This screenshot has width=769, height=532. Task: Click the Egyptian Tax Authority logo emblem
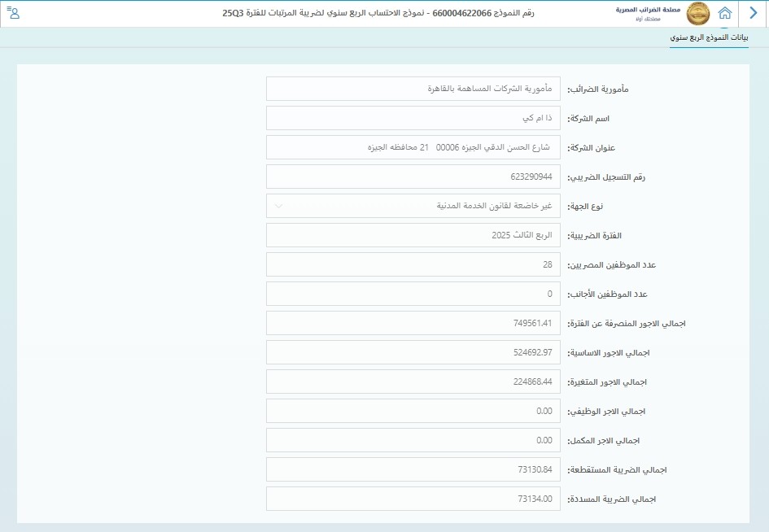697,13
